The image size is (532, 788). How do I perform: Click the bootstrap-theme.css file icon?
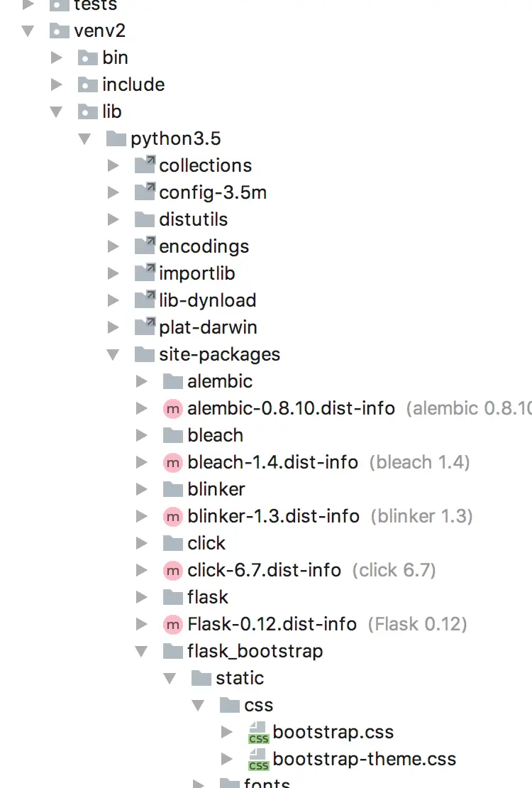[x=259, y=760]
